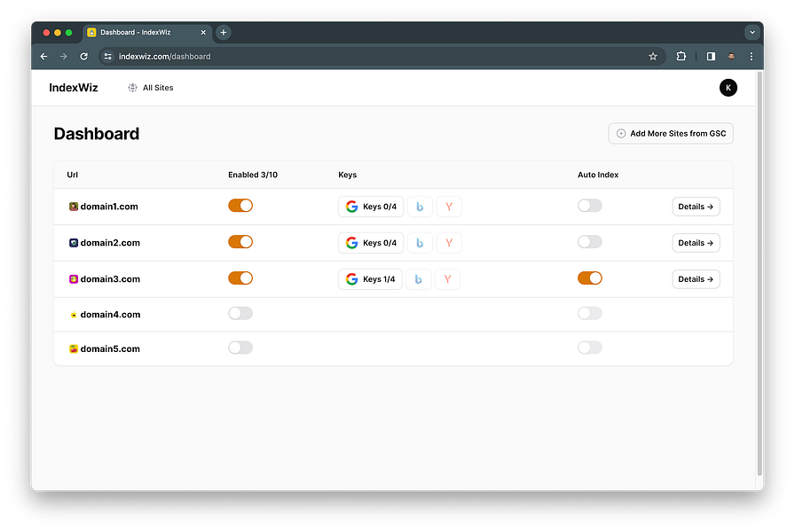Open the browser extensions puzzle icon
The image size is (795, 532).
[681, 56]
